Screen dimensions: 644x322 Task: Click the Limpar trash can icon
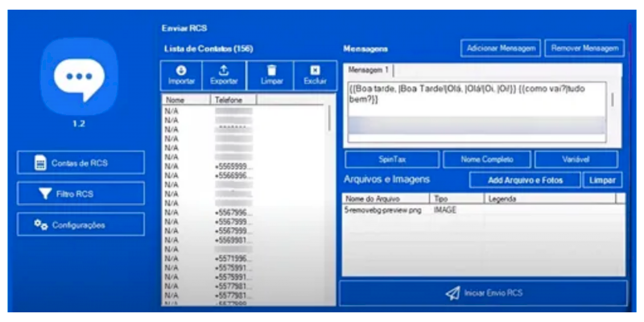click(x=271, y=71)
